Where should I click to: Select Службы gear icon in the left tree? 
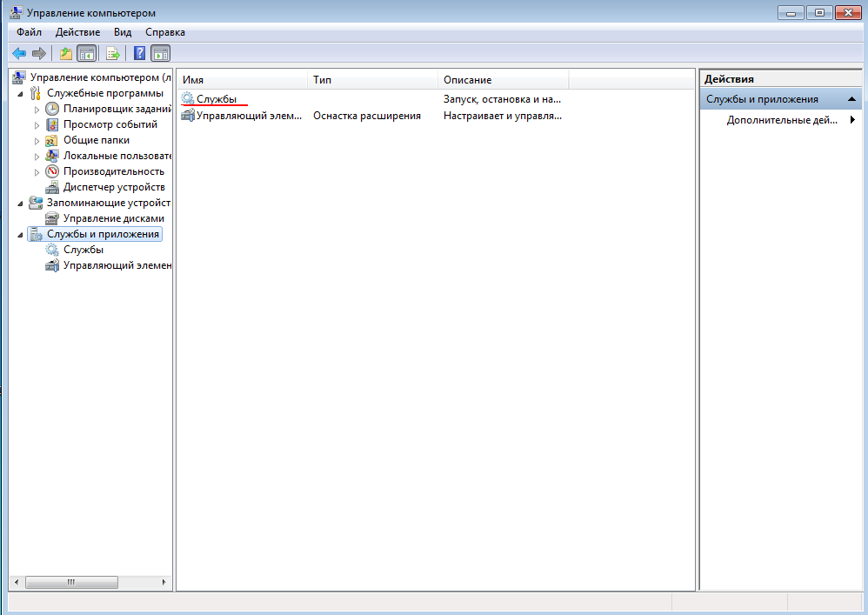click(52, 250)
